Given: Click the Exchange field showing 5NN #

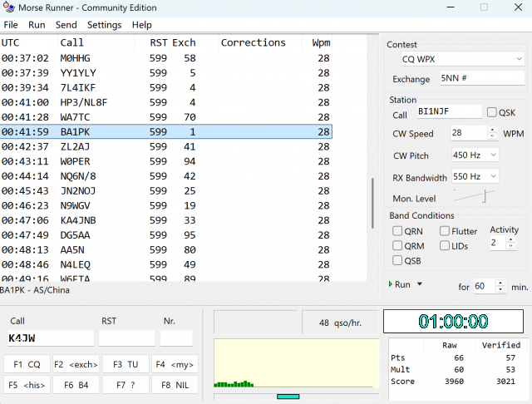Looking at the screenshot, I should (x=482, y=78).
